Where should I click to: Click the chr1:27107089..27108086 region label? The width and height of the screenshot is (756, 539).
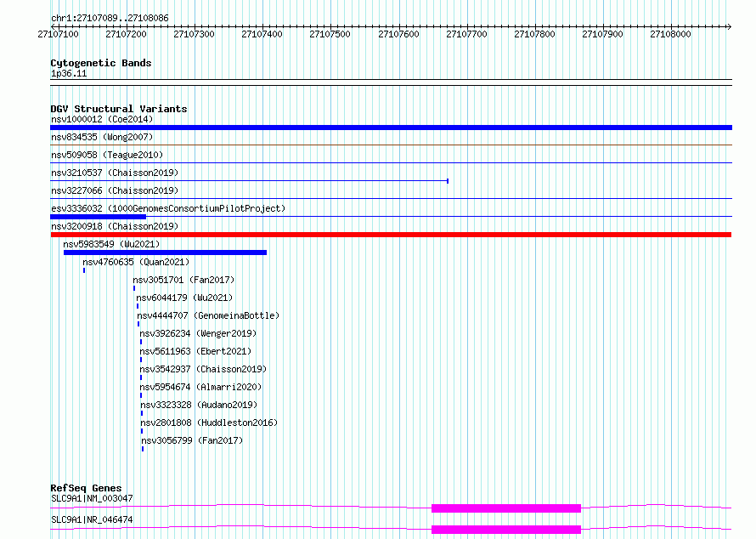[110, 18]
